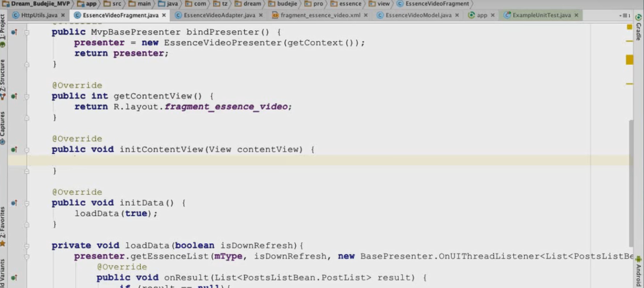Viewport: 644px width, 288px height.
Task: Click the src breadcrumb folder
Action: 113,4
